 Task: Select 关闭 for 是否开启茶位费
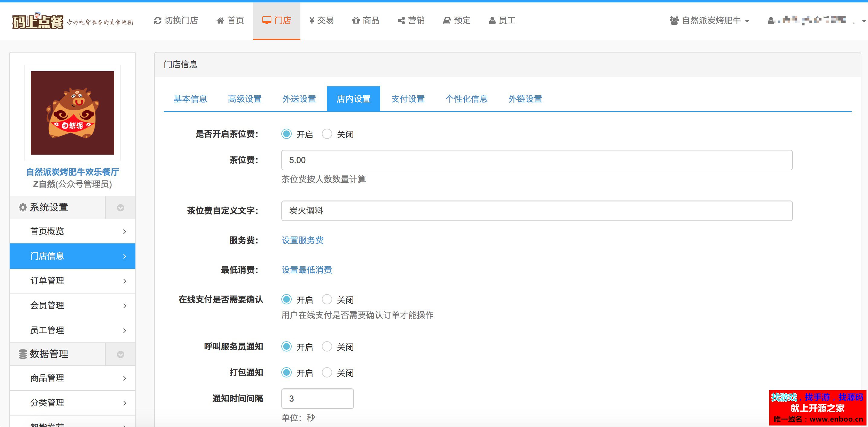(x=327, y=134)
